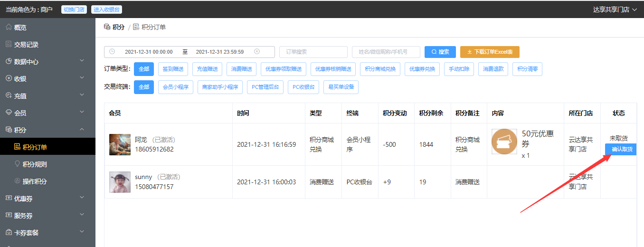Open 交易记录 in the sidebar
This screenshot has width=644, height=247.
pos(47,44)
